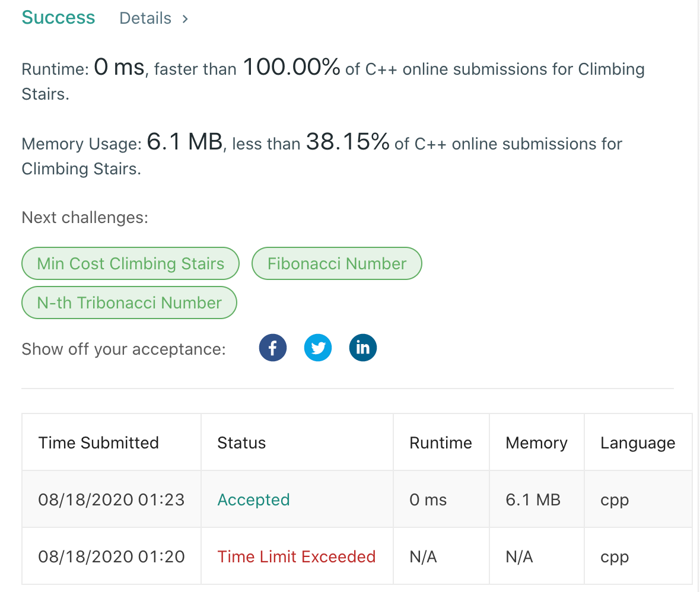Share acceptance on Twitter
Image resolution: width=700 pixels, height=592 pixels.
click(x=318, y=348)
